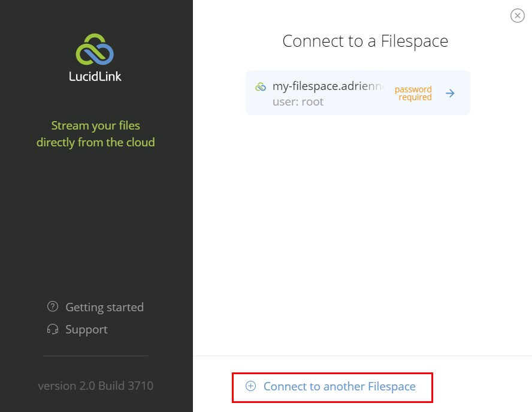532x412 pixels.
Task: Click the headset icon beside Support
Action: tap(53, 329)
